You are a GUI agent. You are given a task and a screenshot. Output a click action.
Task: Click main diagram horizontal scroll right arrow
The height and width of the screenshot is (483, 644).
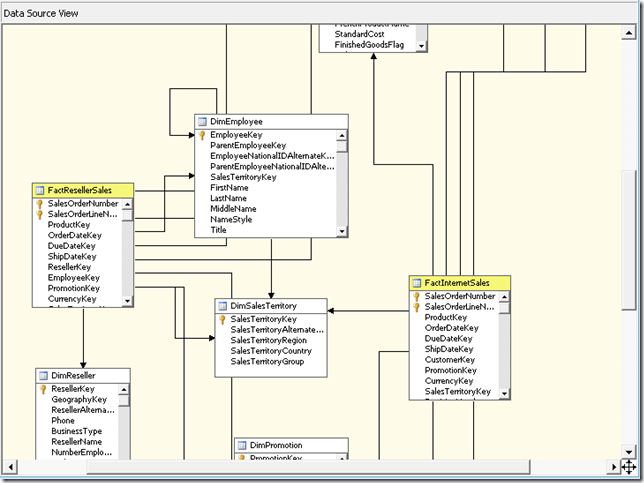click(x=614, y=467)
